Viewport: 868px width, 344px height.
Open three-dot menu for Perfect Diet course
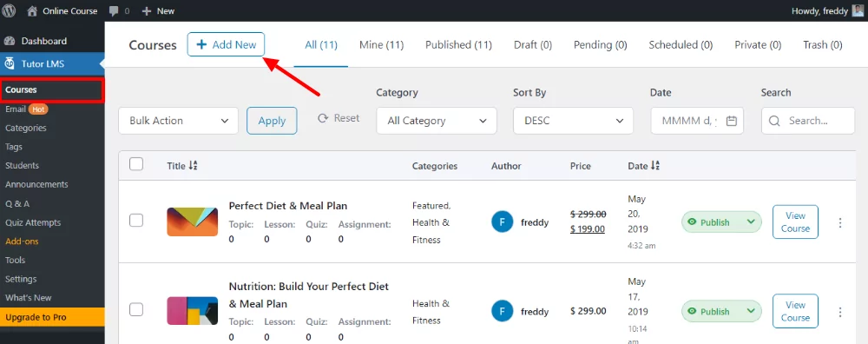(x=839, y=222)
